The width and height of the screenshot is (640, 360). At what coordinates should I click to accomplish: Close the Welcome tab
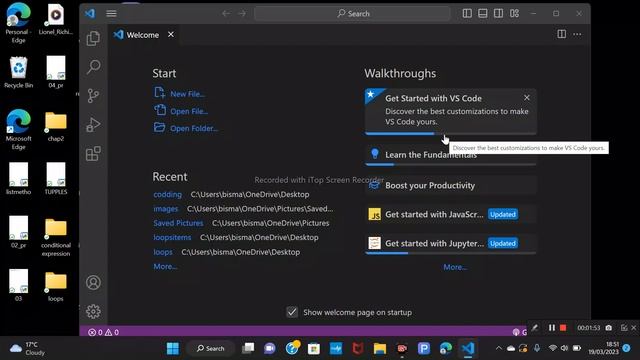171,34
